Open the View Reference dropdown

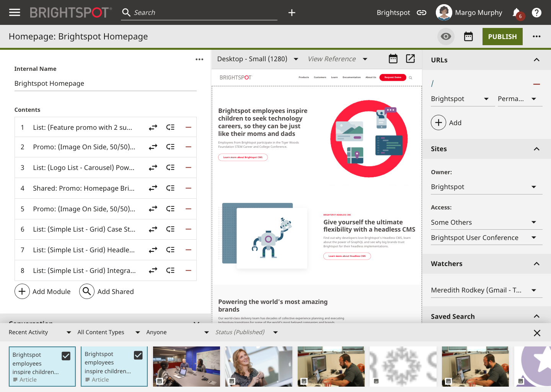[337, 59]
